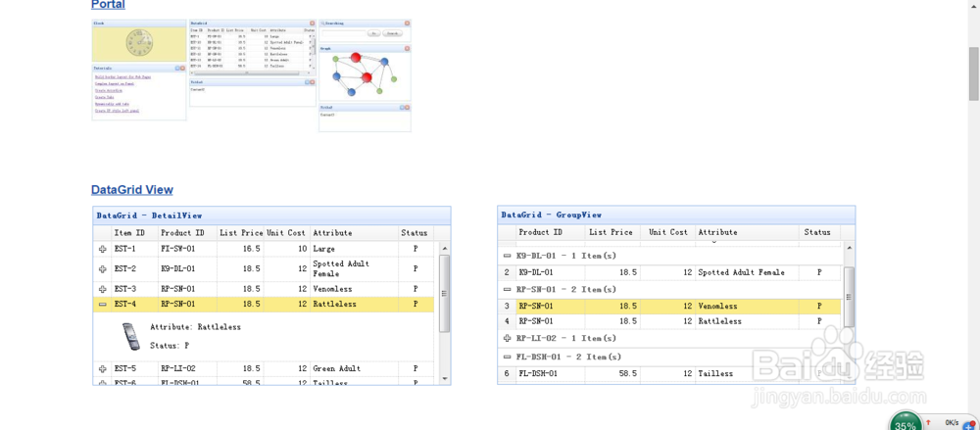Click the network graph in Portal preview

[x=365, y=75]
